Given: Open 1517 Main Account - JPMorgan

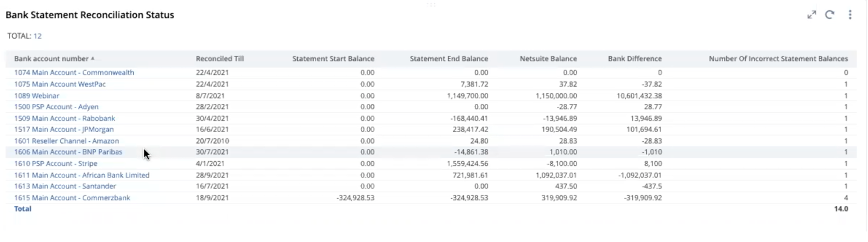Looking at the screenshot, I should pyautogui.click(x=64, y=129).
